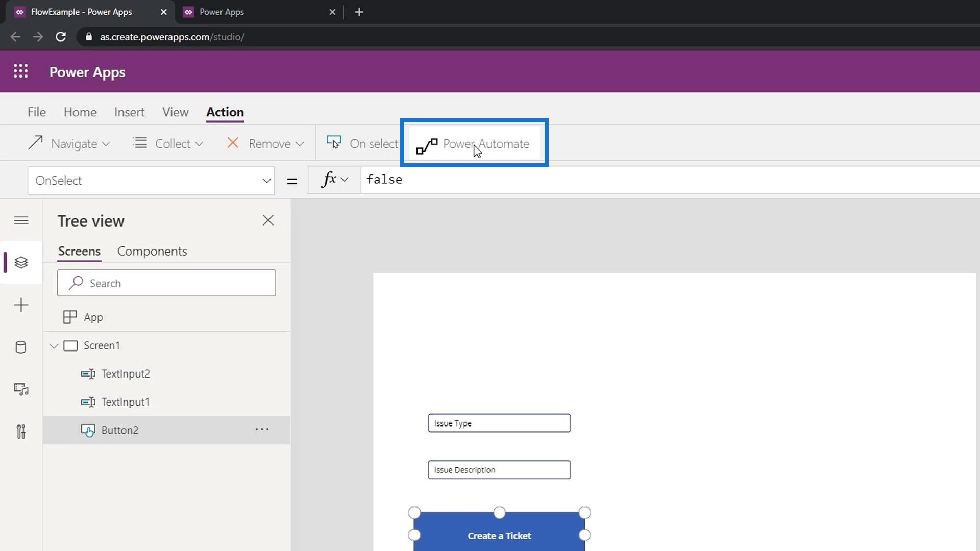Image resolution: width=980 pixels, height=551 pixels.
Task: Open the OnSelect property dropdown
Action: pos(151,181)
